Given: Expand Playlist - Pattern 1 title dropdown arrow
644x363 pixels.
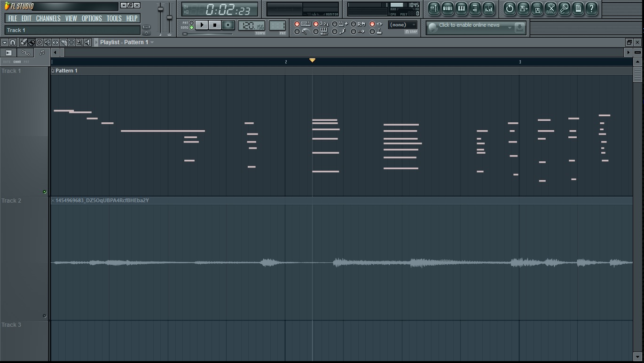Looking at the screenshot, I should [x=152, y=42].
